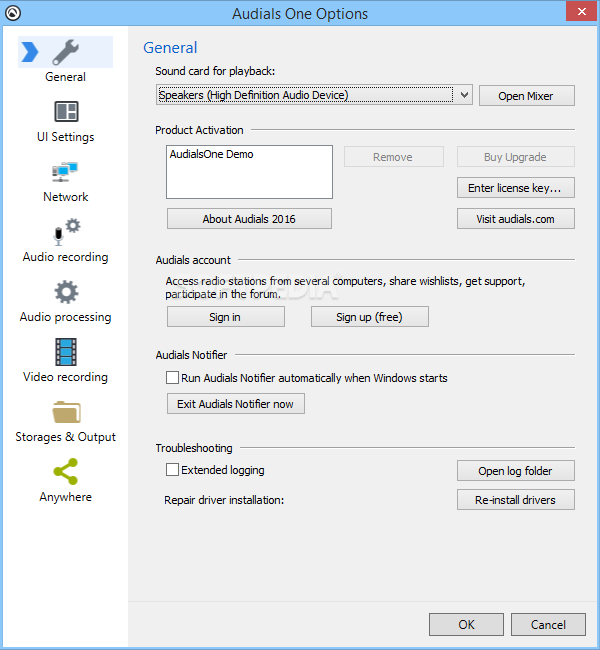Click the Open Mixer button
Viewport: 600px width, 650px height.
(527, 96)
